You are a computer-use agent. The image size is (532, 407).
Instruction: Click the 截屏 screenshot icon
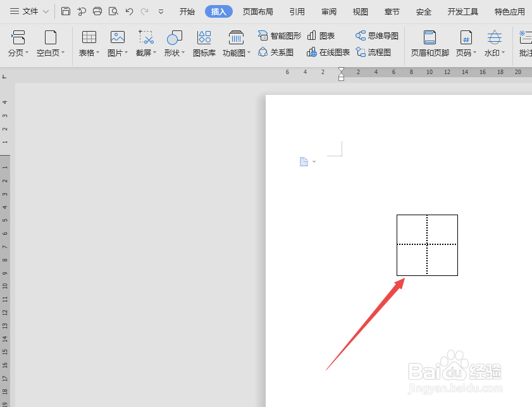tap(146, 37)
